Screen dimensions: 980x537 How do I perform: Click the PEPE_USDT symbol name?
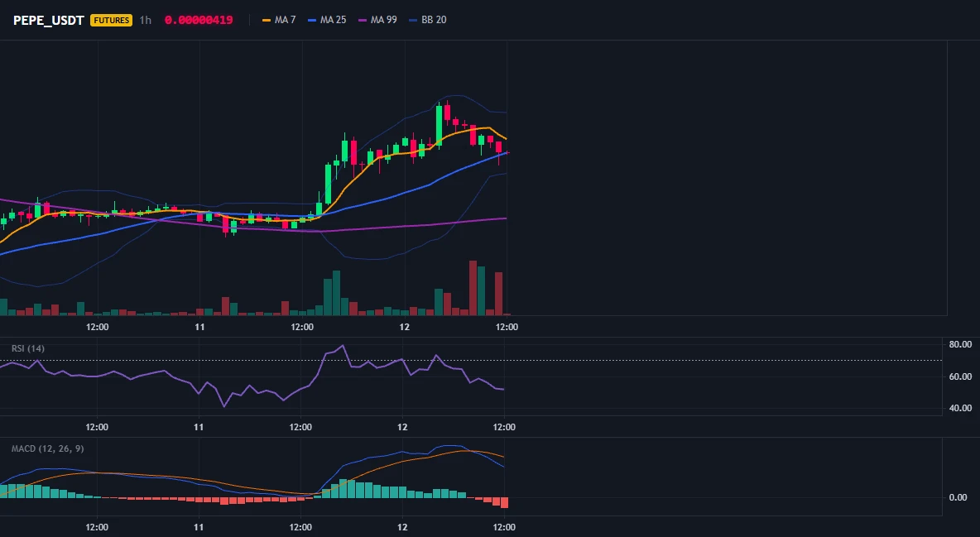coord(49,20)
